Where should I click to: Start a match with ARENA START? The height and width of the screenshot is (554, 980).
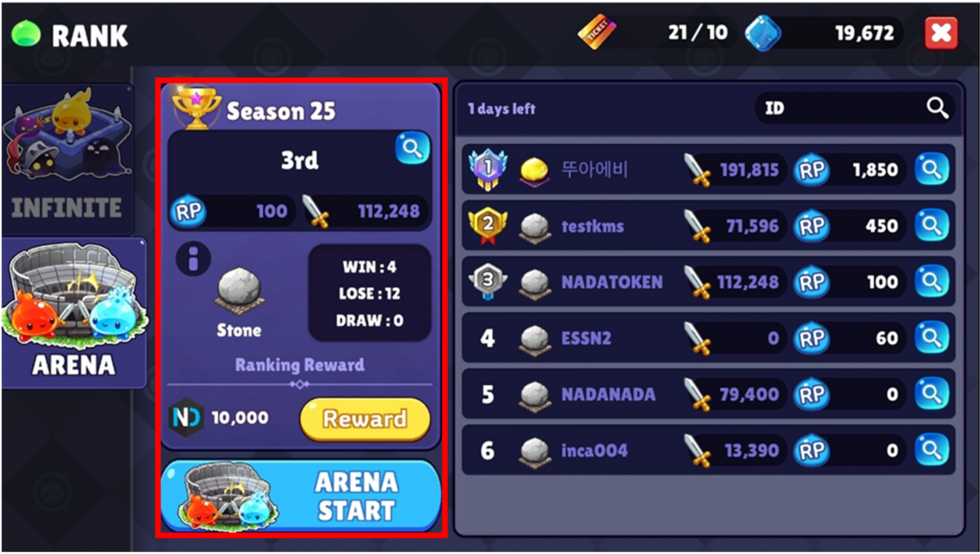coord(301,496)
